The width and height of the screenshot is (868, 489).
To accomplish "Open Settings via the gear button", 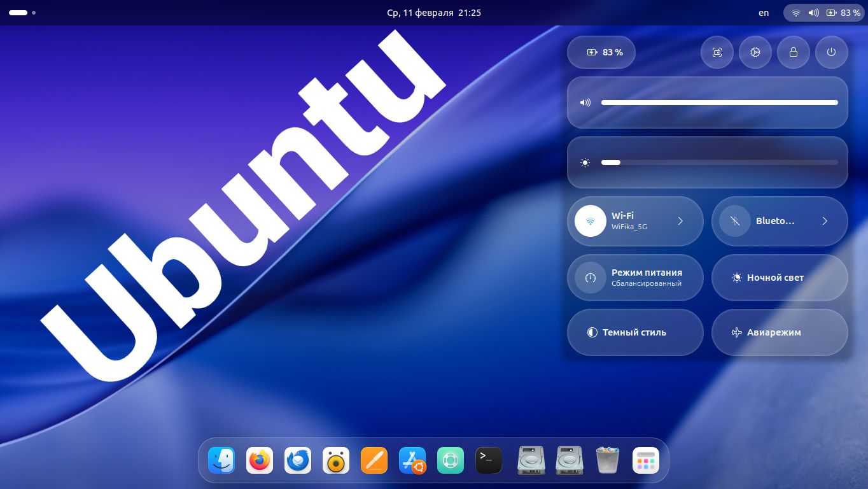I will click(x=755, y=52).
